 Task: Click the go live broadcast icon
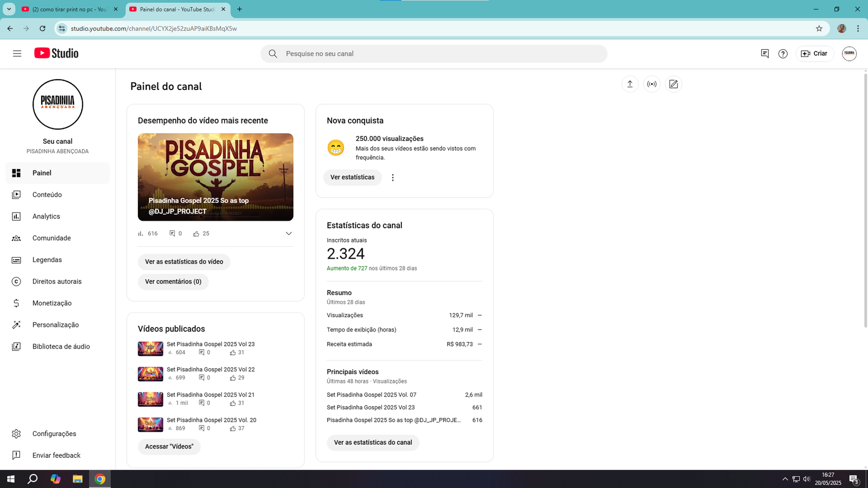point(652,84)
